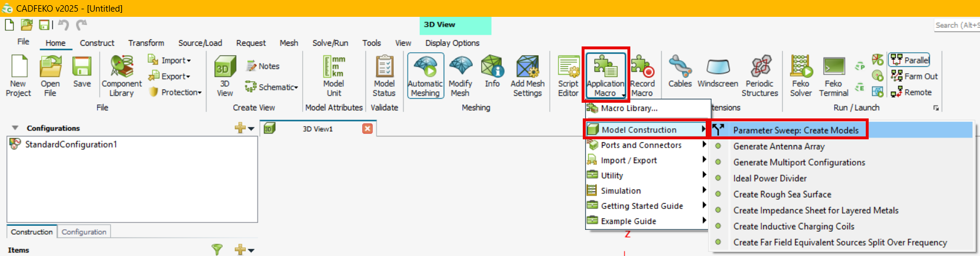The height and width of the screenshot is (256, 980).
Task: Open the Solve/Run ribbon tab
Action: pyautogui.click(x=331, y=43)
